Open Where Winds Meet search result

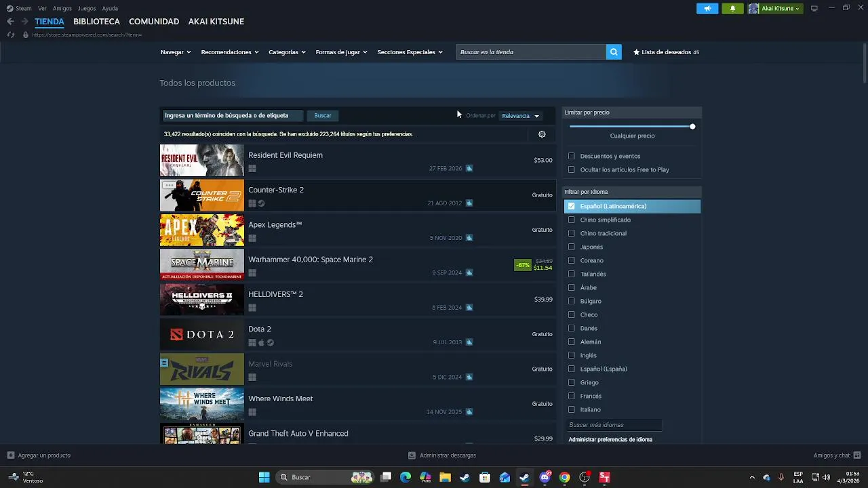pos(358,404)
